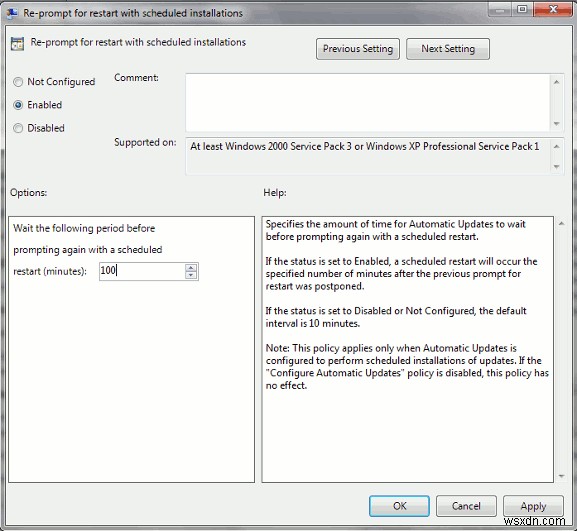Screen dimensions: 577x531
Task: Click the policy setting icon beside the heading
Action: (17, 43)
